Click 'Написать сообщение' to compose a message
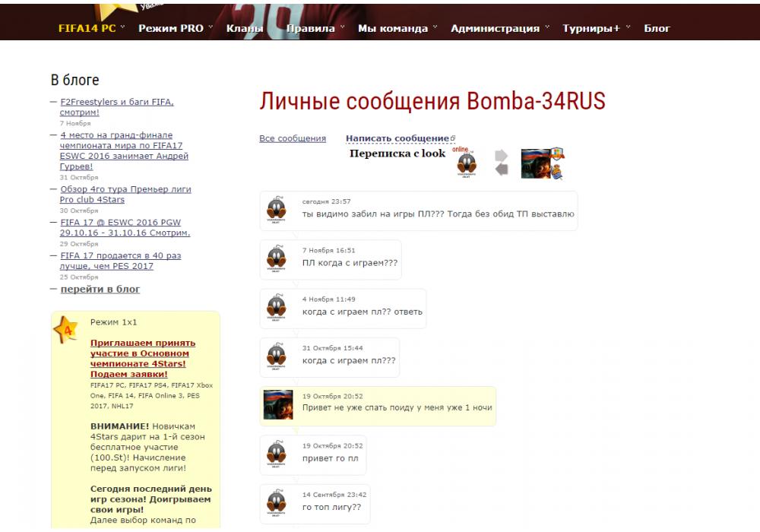Viewport: 760px width, 532px height. point(397,138)
